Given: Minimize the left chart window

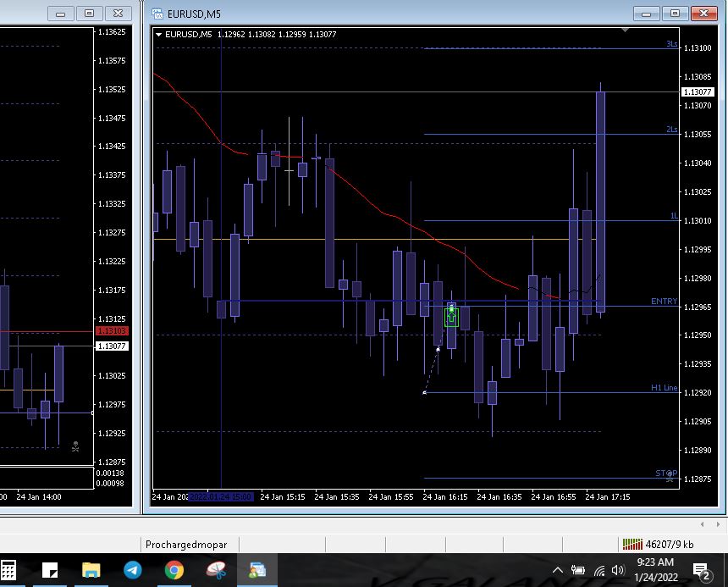Looking at the screenshot, I should (x=60, y=13).
